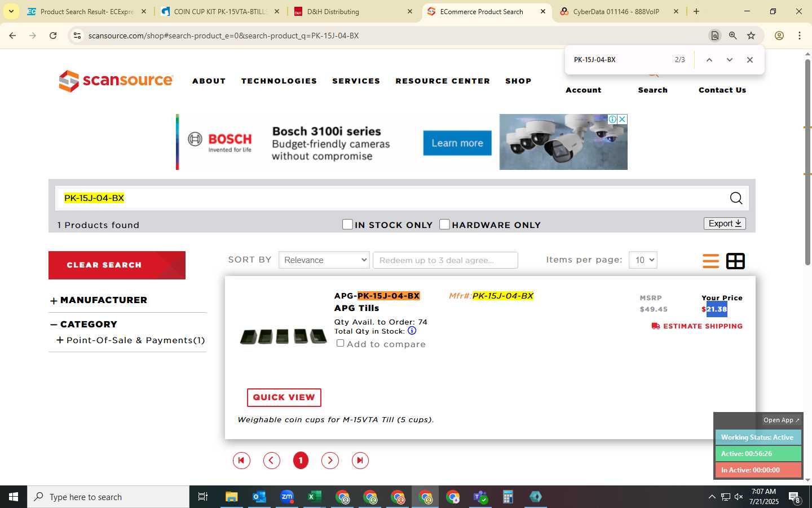Jump to previous find-in-page match
The width and height of the screenshot is (812, 508).
[709, 60]
